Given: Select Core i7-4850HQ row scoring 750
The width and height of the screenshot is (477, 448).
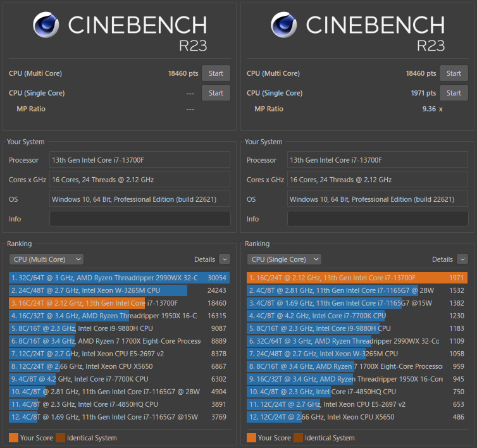Looking at the screenshot, I should click(x=357, y=392).
